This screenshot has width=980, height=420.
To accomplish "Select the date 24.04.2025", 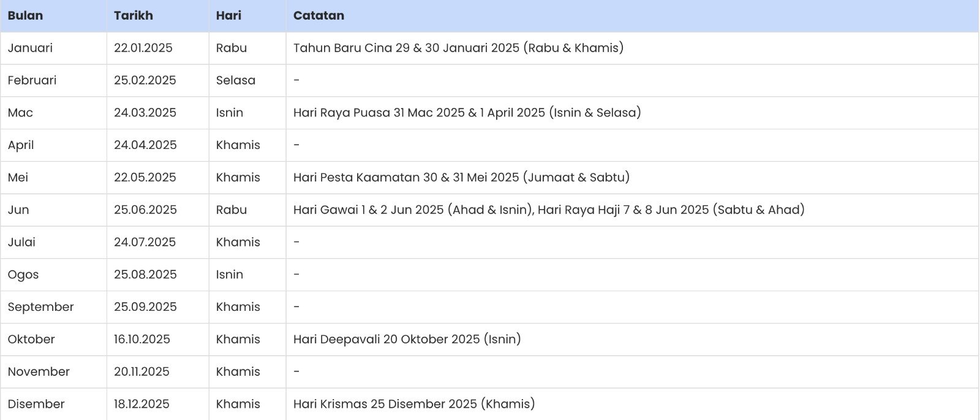I will pos(145,145).
